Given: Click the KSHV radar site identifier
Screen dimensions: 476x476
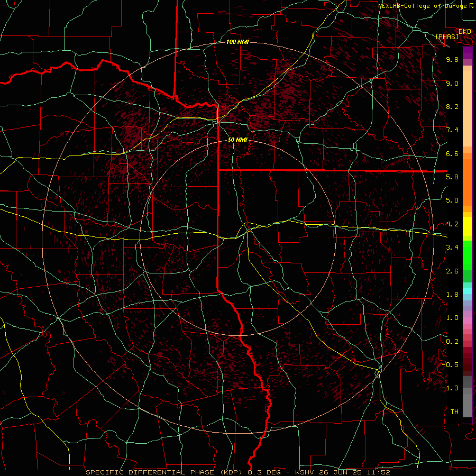Looking at the screenshot, I should pos(306,472).
